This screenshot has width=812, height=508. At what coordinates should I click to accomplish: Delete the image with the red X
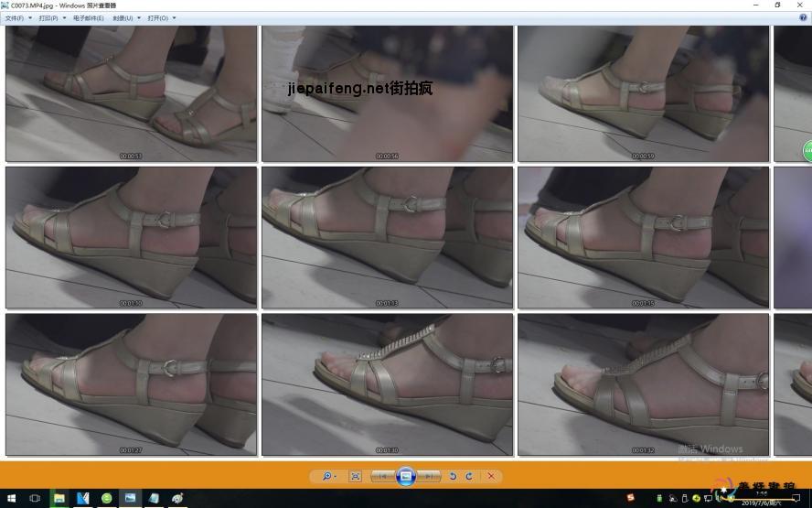point(492,476)
